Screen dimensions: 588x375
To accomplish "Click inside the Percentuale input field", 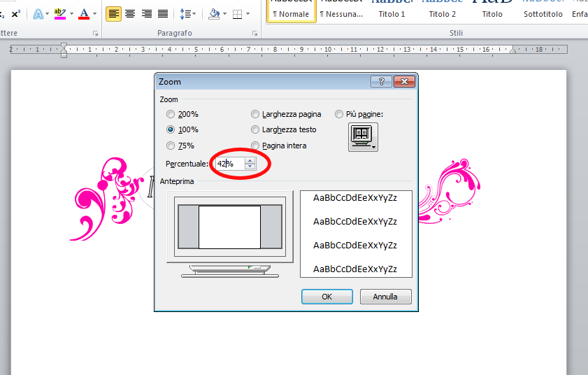I will point(229,164).
